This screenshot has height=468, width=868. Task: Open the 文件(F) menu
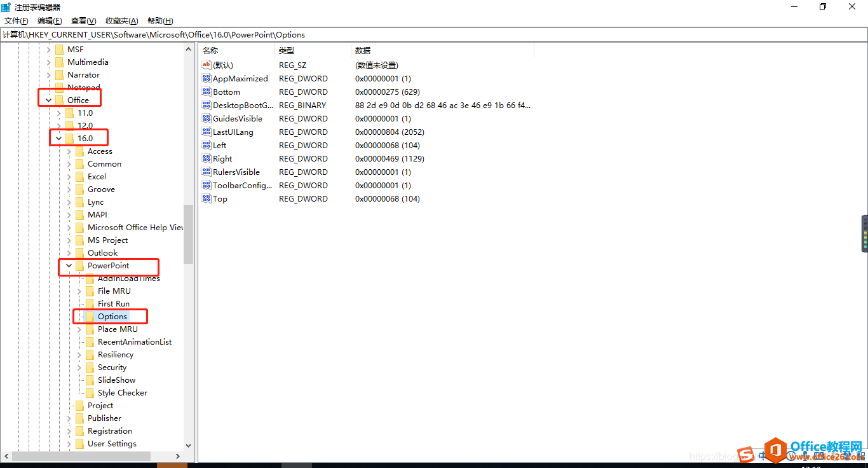(16, 21)
